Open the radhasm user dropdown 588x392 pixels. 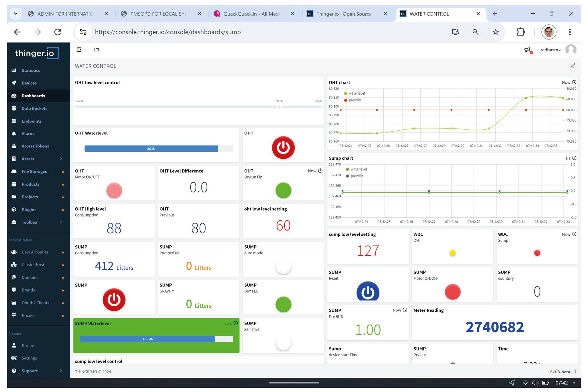coord(550,50)
